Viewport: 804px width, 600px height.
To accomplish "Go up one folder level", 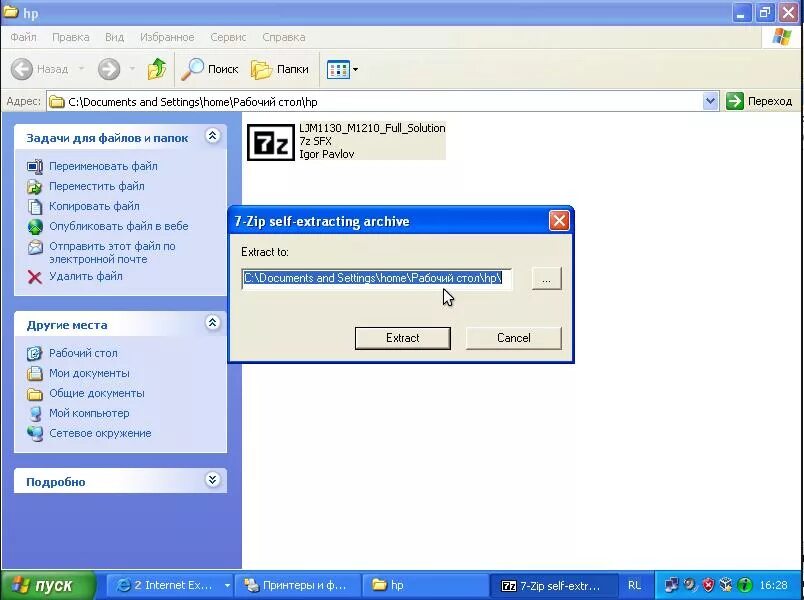I will click(157, 69).
